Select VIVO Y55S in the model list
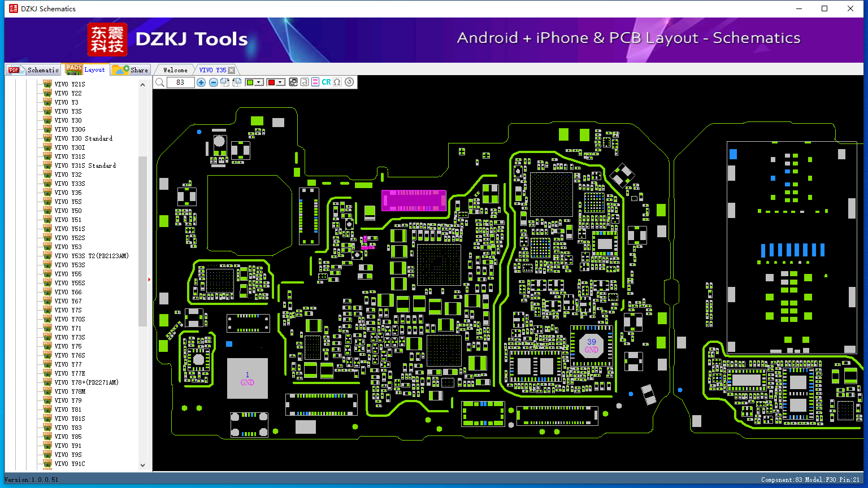Image resolution: width=868 pixels, height=488 pixels. click(70, 283)
